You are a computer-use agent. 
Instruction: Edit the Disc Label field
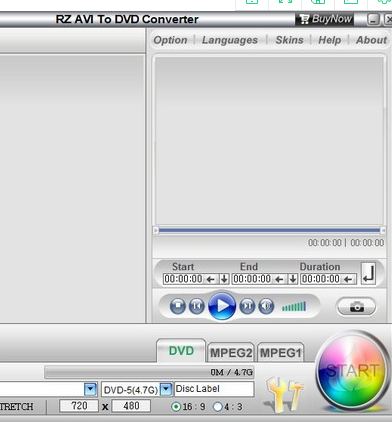[214, 389]
